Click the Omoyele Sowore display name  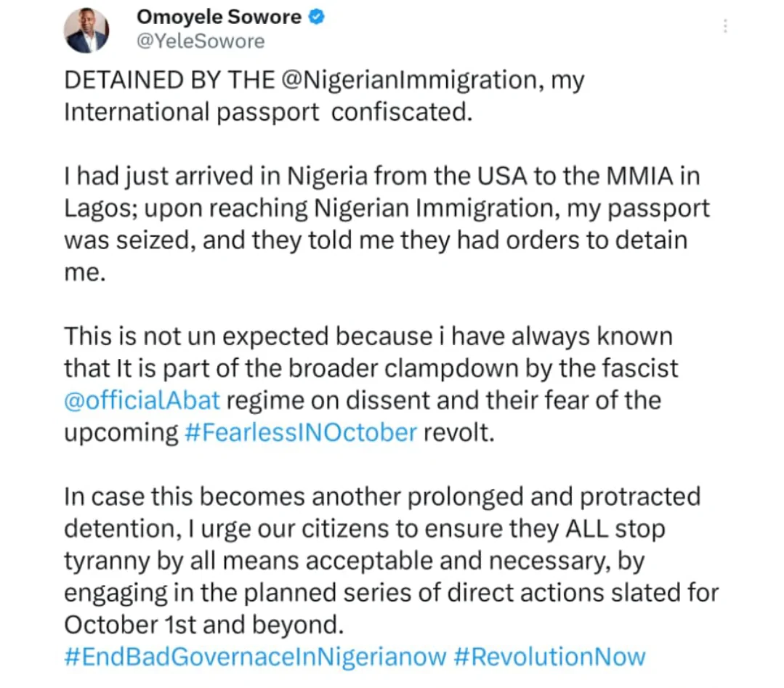[219, 17]
